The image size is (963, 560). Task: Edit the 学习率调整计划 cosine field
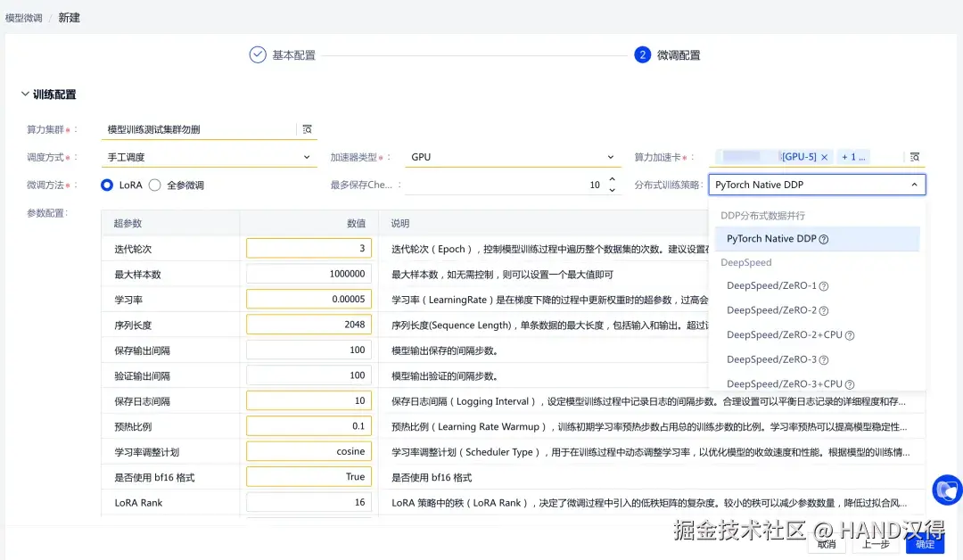pyautogui.click(x=309, y=451)
